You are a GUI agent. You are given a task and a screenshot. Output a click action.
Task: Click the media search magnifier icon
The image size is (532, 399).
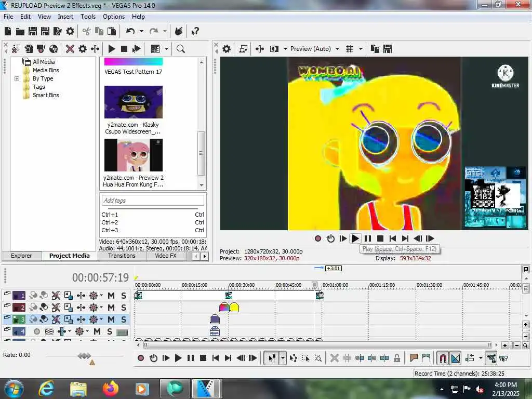180,49
